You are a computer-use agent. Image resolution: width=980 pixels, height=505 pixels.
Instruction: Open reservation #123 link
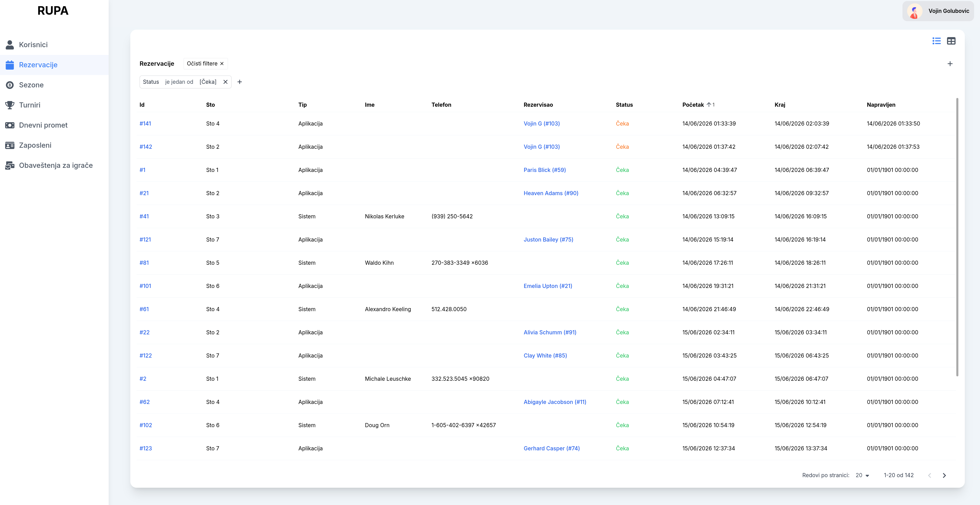pos(146,449)
